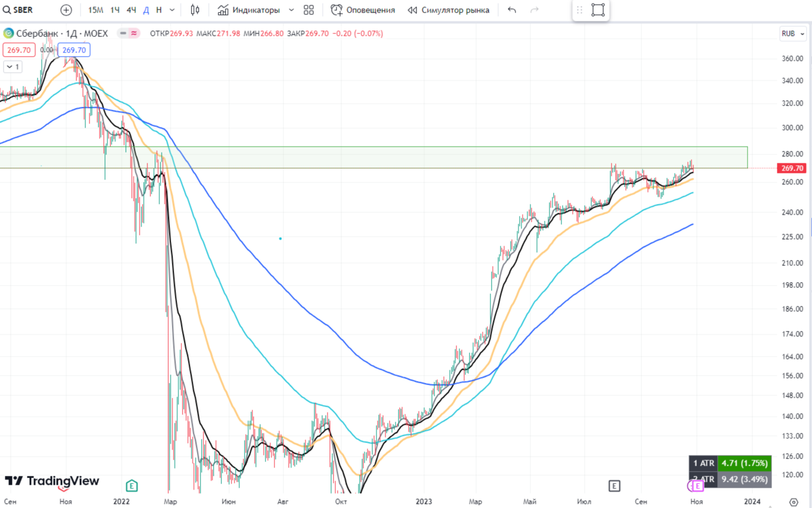Click the 2022 label on the time axis
This screenshot has width=812, height=508.
[122, 502]
